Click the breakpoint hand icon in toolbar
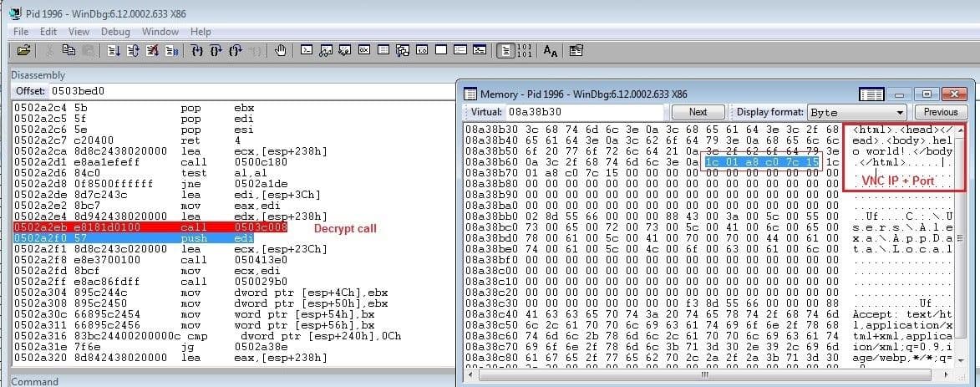 point(281,50)
